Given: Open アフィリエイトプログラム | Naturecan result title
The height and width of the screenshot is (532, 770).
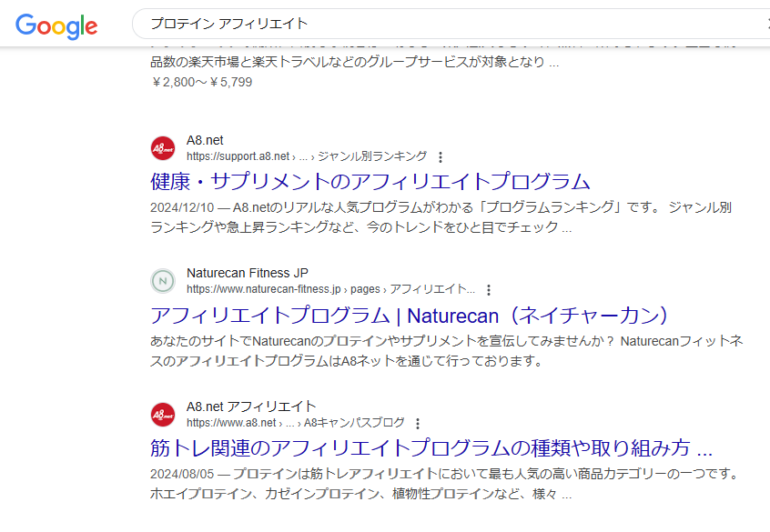Looking at the screenshot, I should tap(410, 315).
